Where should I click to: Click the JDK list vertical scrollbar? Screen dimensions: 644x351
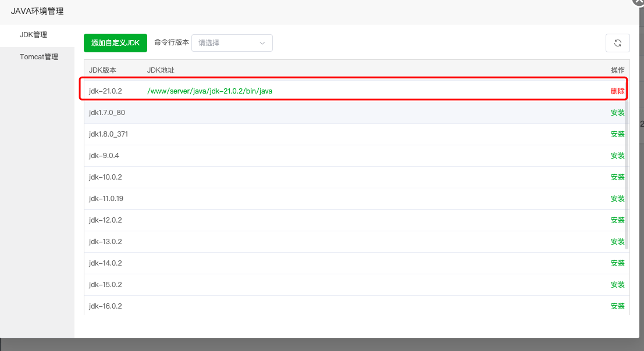coord(627,174)
